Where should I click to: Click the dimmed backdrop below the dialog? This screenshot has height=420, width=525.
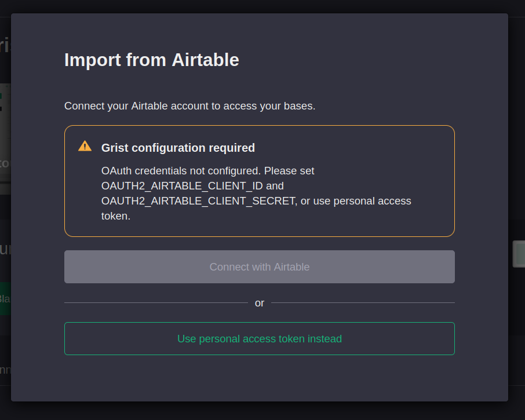pos(261,411)
